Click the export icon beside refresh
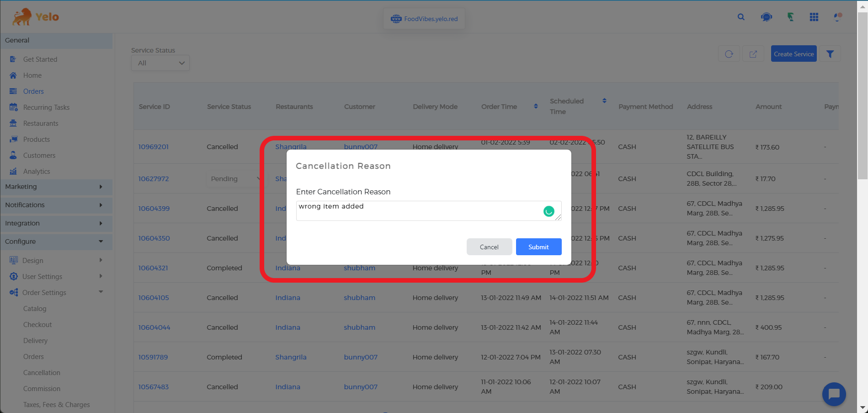 coord(753,54)
